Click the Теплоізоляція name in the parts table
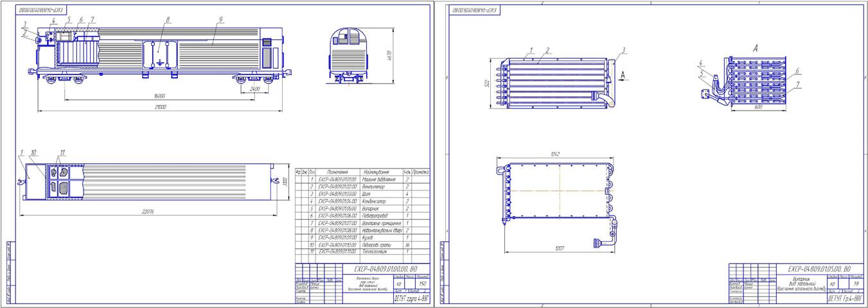This screenshot has height=308, width=868. [x=375, y=252]
